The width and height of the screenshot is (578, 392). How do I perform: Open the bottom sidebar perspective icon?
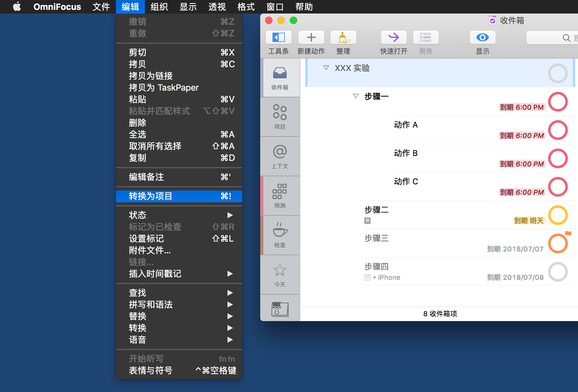pos(280,309)
